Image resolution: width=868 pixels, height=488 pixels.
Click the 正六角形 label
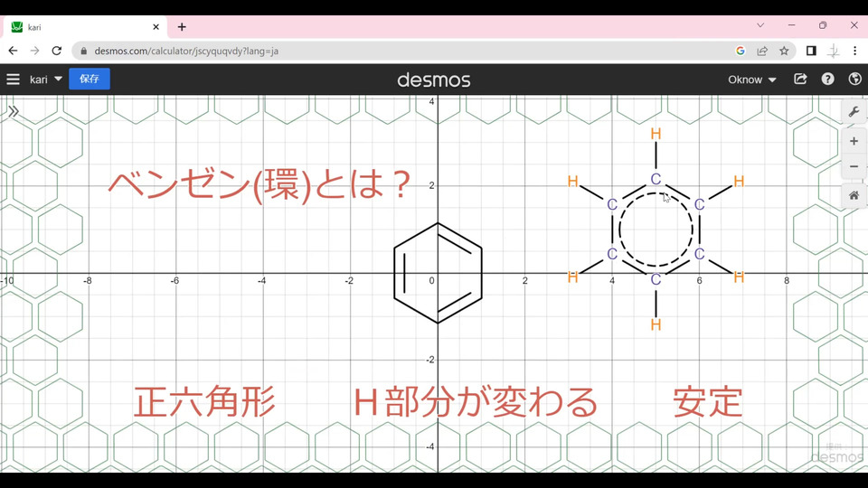point(204,401)
